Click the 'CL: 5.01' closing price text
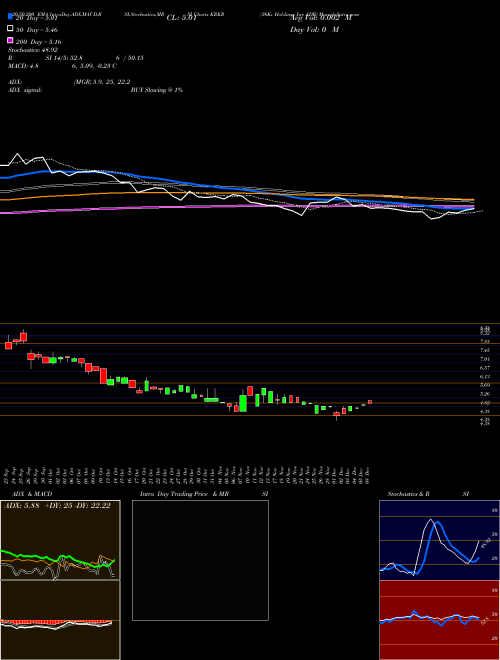Image resolution: width=500 pixels, height=660 pixels. point(182,18)
